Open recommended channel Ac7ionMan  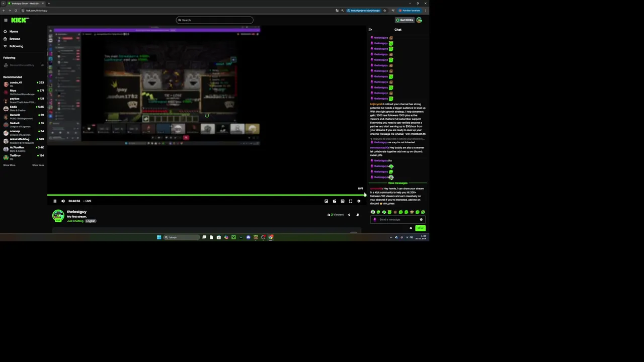pyautogui.click(x=24, y=148)
